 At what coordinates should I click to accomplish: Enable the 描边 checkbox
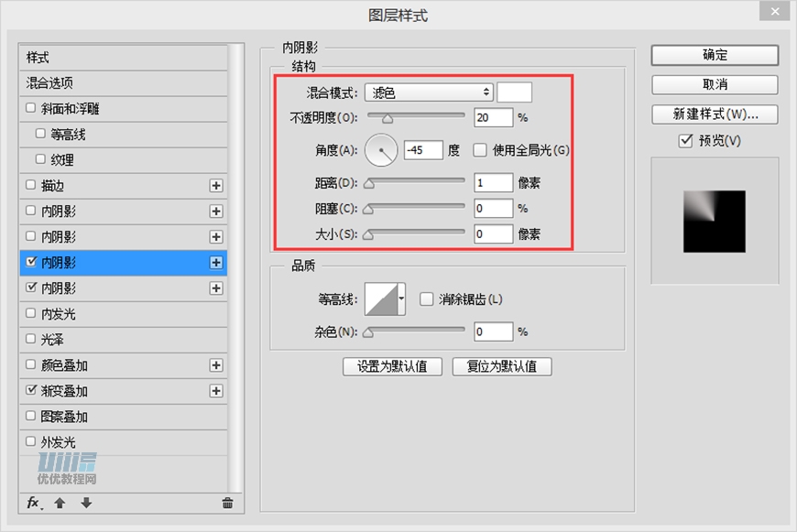(30, 185)
